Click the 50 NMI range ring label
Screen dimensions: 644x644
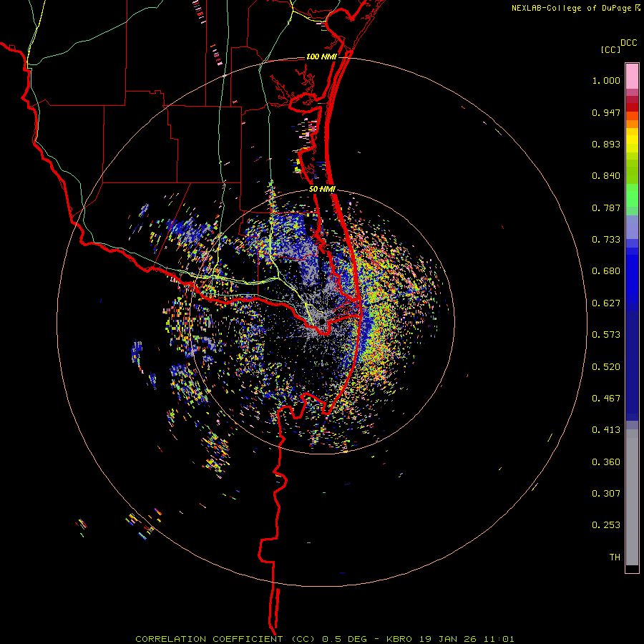[322, 189]
